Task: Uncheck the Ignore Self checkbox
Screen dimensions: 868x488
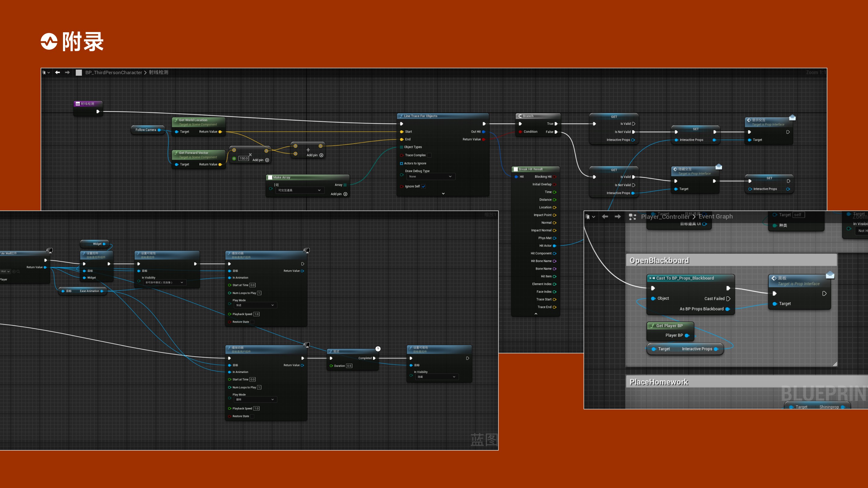Action: [423, 186]
